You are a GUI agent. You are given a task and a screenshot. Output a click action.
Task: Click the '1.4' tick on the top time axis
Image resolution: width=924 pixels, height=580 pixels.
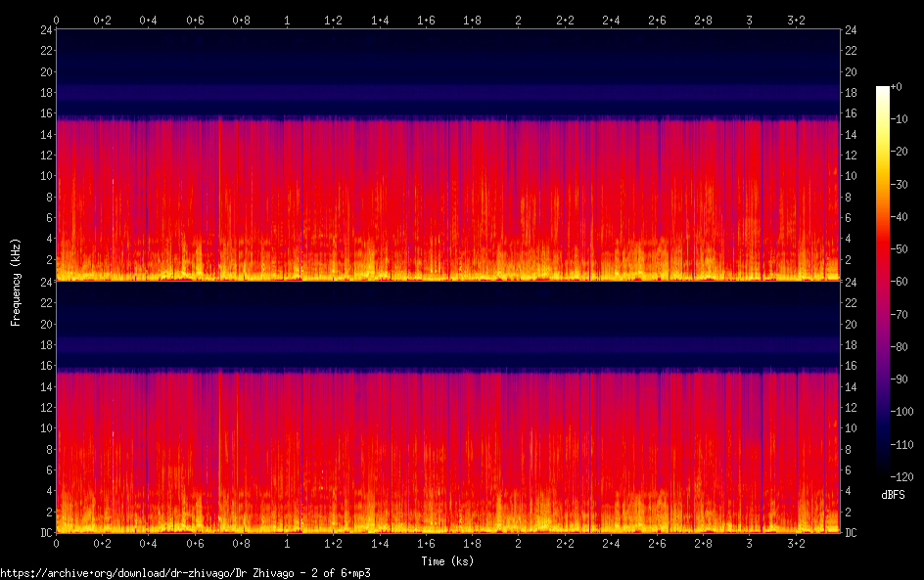click(379, 20)
